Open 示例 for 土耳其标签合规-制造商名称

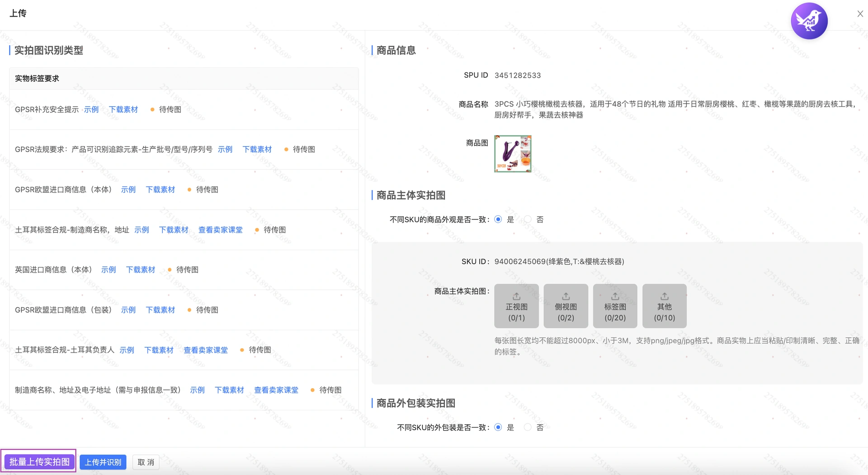click(142, 230)
